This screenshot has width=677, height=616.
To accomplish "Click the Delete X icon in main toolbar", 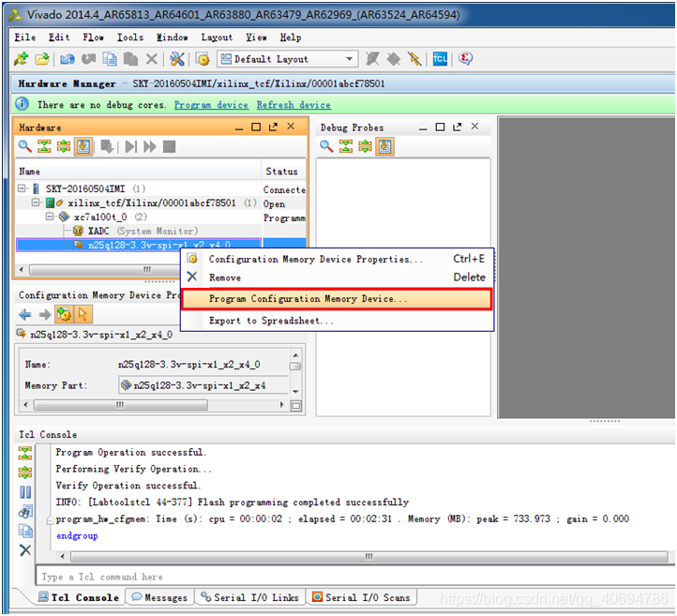I will [152, 59].
